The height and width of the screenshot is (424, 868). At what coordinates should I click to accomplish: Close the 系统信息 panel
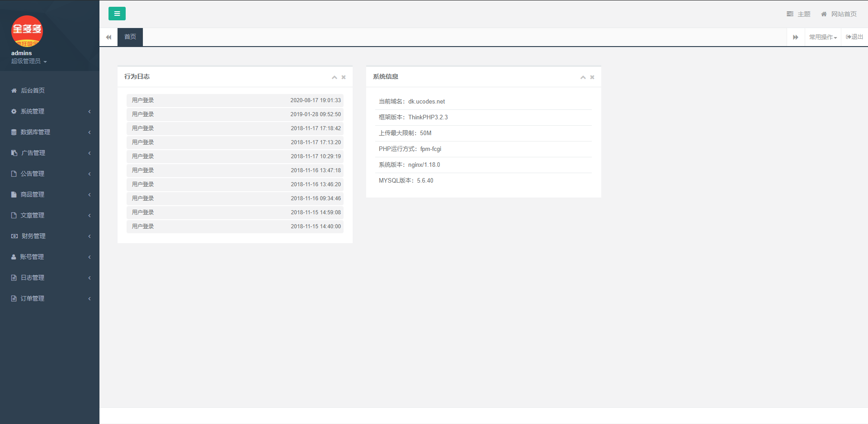pos(592,77)
